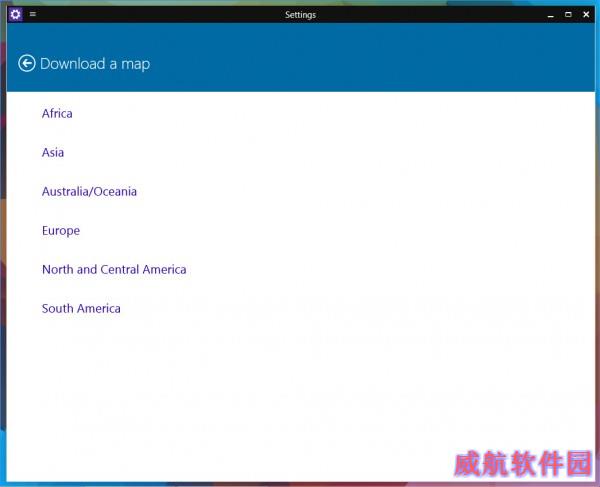Close the Settings window
Screen dimensions: 600x487
(x=586, y=15)
